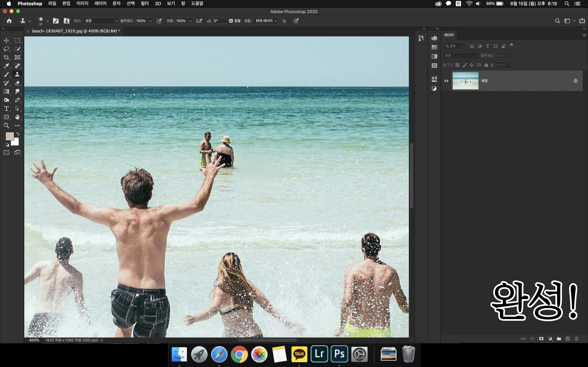Image resolution: width=588 pixels, height=367 pixels.
Task: Select the Eyedropper tool
Action: (x=6, y=66)
